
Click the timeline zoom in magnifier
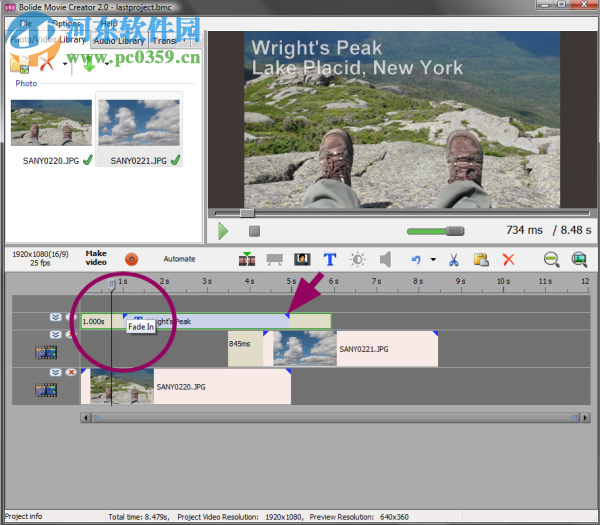[579, 259]
